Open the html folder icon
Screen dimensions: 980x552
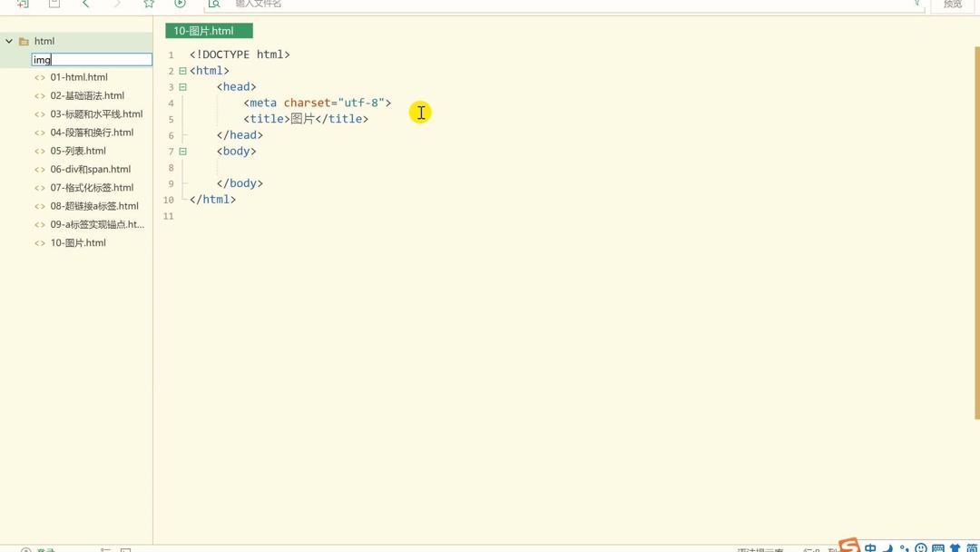[x=24, y=42]
